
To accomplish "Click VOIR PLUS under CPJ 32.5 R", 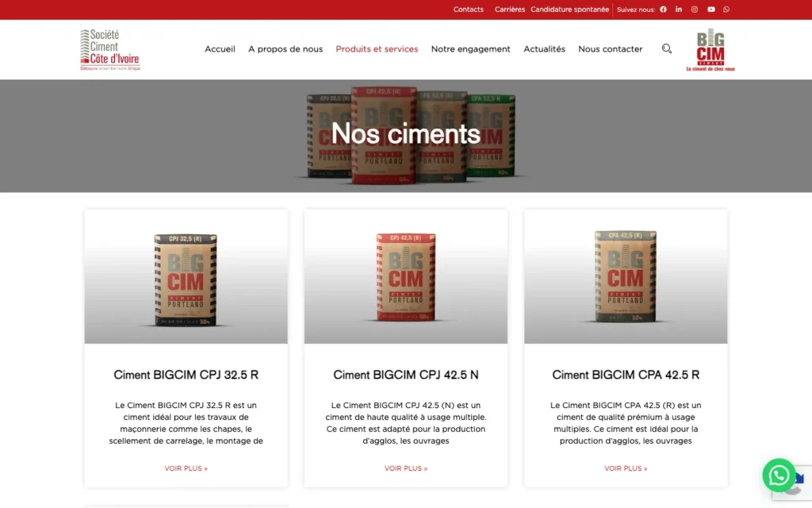I will coord(186,468).
